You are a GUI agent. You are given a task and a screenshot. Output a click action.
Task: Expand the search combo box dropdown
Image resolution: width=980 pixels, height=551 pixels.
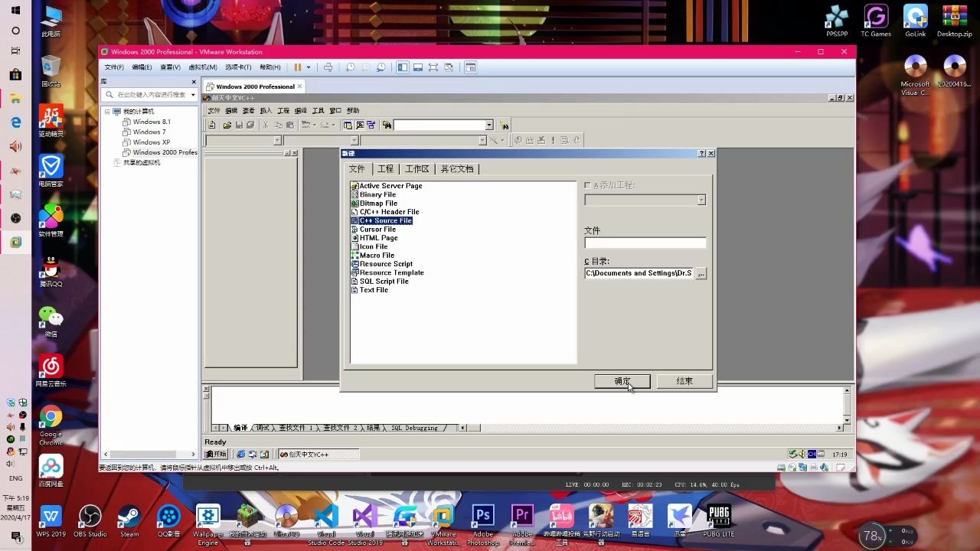[x=489, y=125]
